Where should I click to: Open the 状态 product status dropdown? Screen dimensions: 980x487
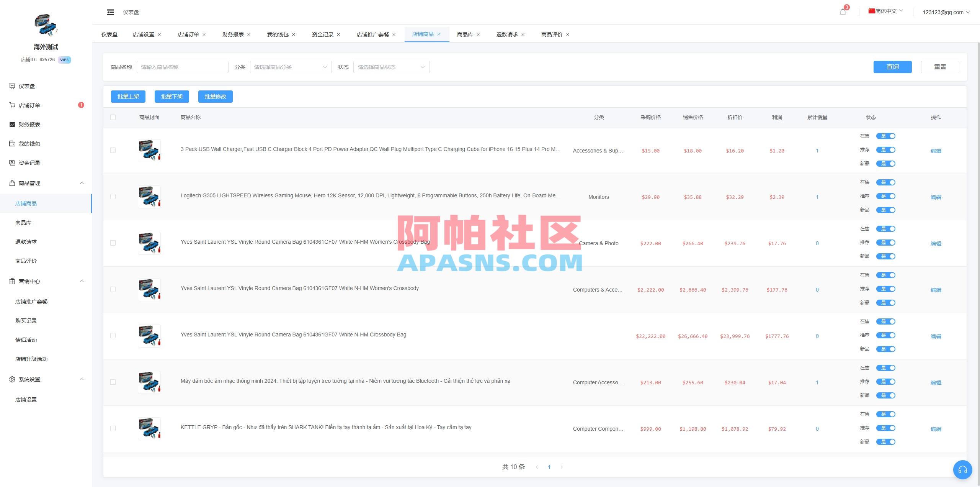tap(390, 67)
